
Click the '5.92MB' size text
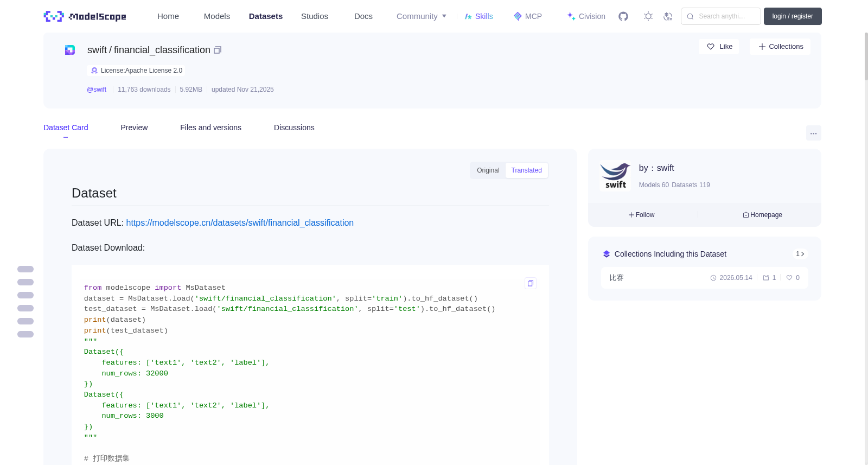point(191,90)
